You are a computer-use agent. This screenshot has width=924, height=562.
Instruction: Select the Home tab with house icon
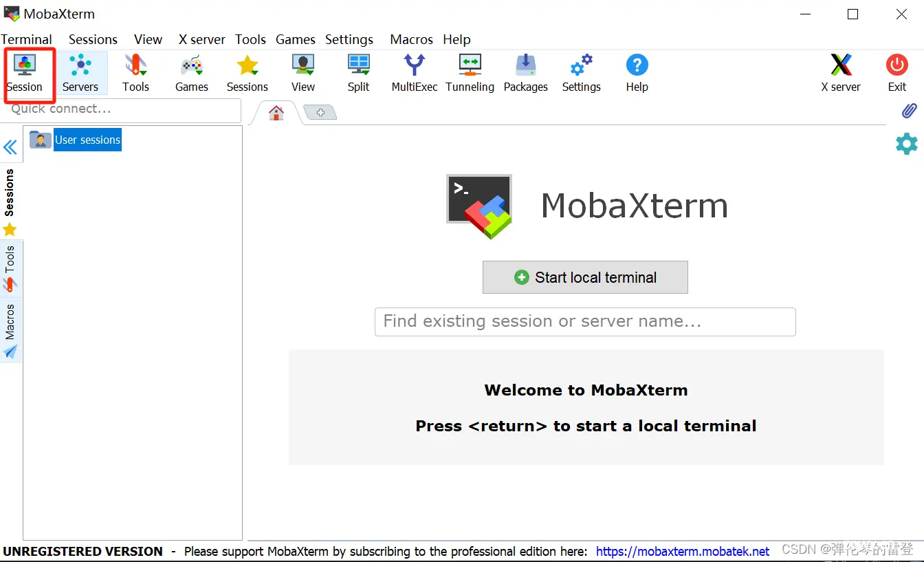point(276,113)
